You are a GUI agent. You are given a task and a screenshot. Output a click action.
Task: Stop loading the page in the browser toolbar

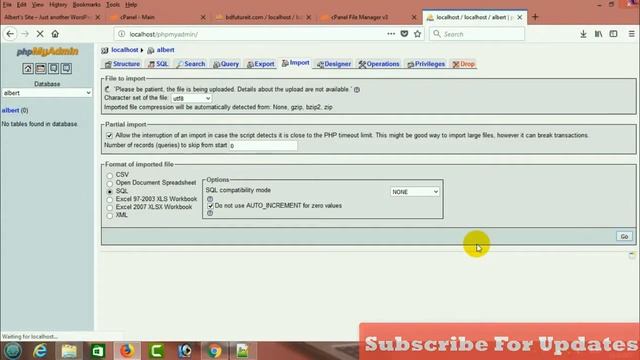(40, 34)
